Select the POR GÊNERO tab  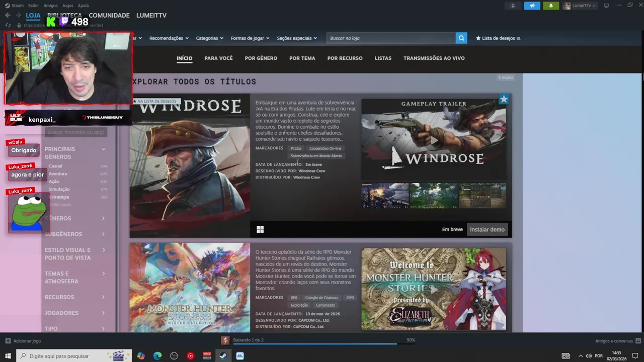(261, 58)
